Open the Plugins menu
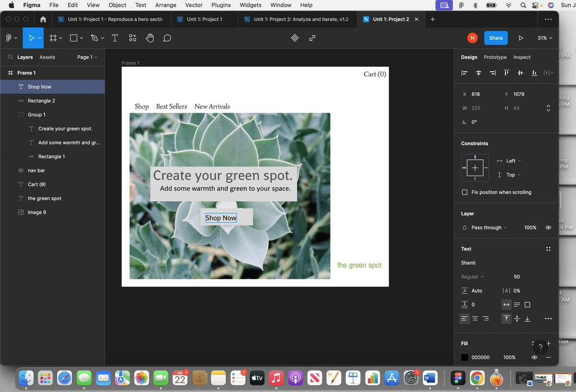 (221, 5)
